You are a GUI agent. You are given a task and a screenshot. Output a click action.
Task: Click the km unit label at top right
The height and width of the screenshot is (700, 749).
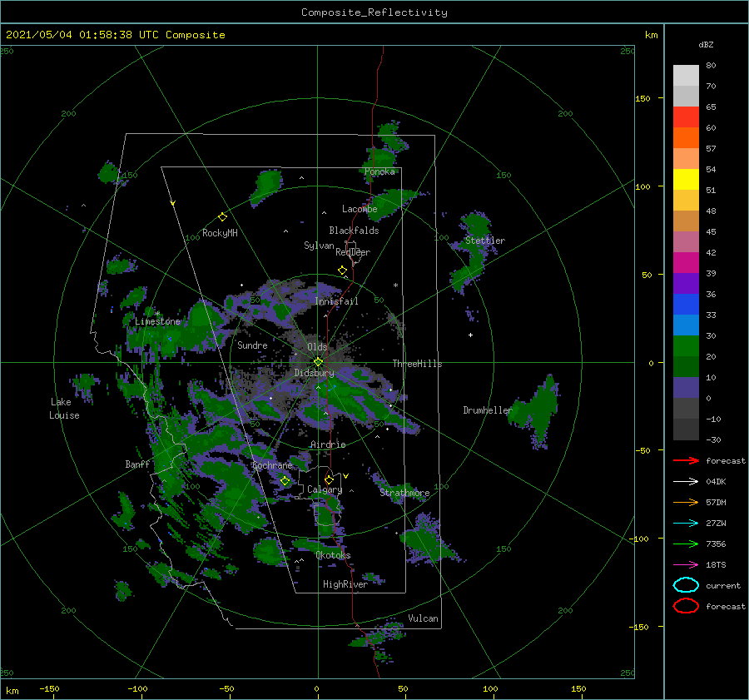651,35
